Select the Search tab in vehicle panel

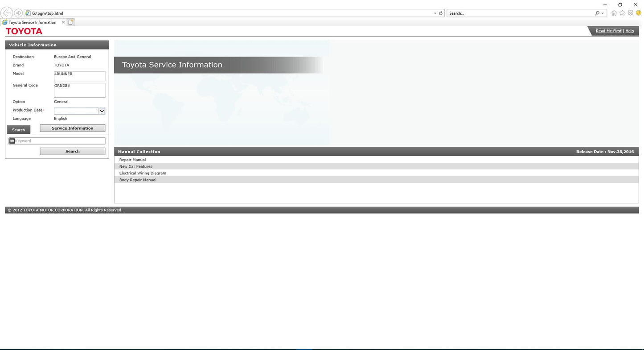click(x=19, y=130)
